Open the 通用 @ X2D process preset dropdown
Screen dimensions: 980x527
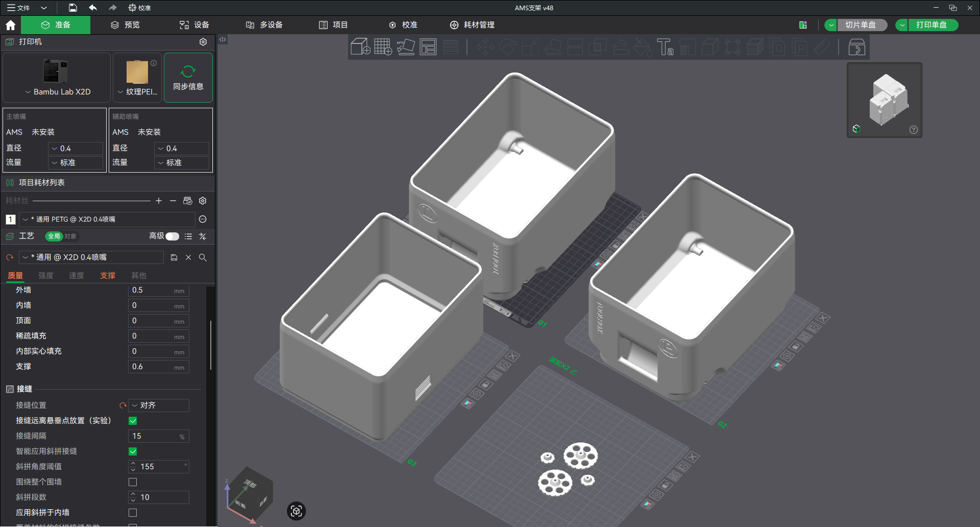(91, 257)
